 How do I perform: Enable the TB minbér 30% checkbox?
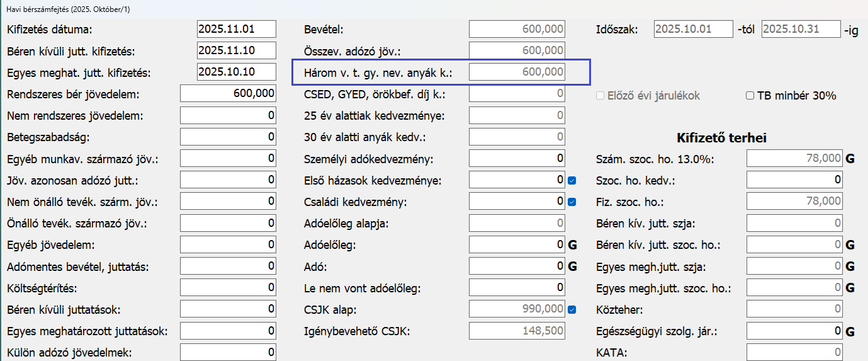tap(750, 96)
